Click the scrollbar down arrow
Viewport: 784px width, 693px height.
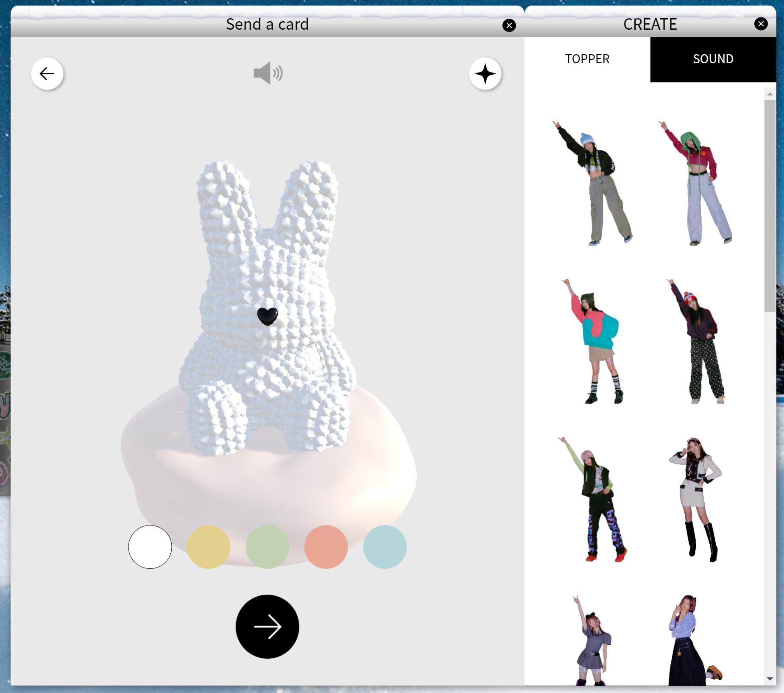click(770, 679)
